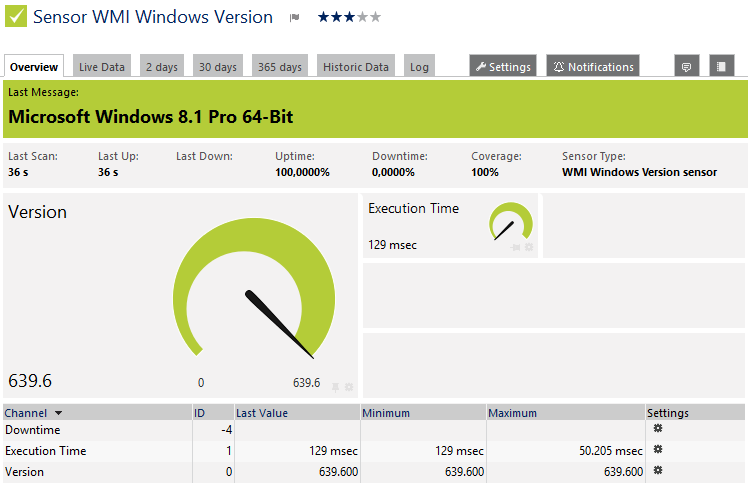Click the Downtime ID value -4
Screen dimensions: 748x486
point(227,430)
